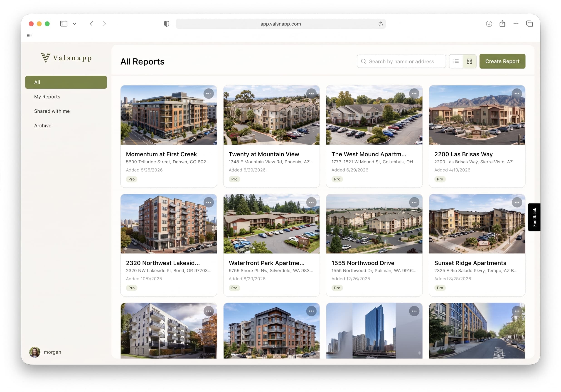The image size is (561, 392).
Task: Go forward to the next page
Action: point(104,24)
